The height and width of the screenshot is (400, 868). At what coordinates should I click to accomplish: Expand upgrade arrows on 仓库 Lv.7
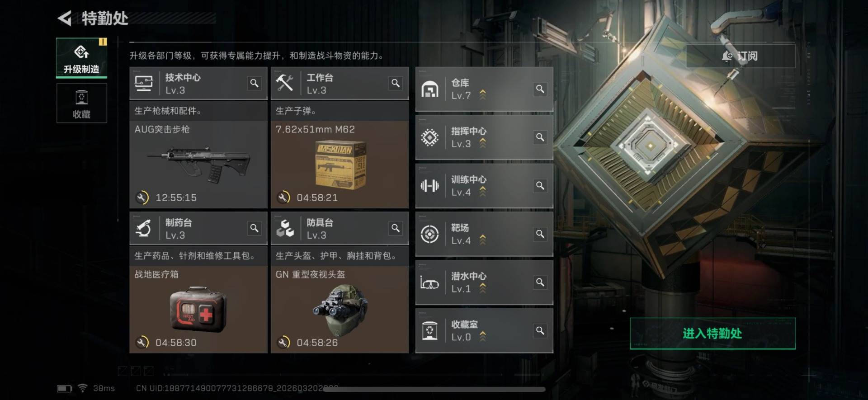483,94
